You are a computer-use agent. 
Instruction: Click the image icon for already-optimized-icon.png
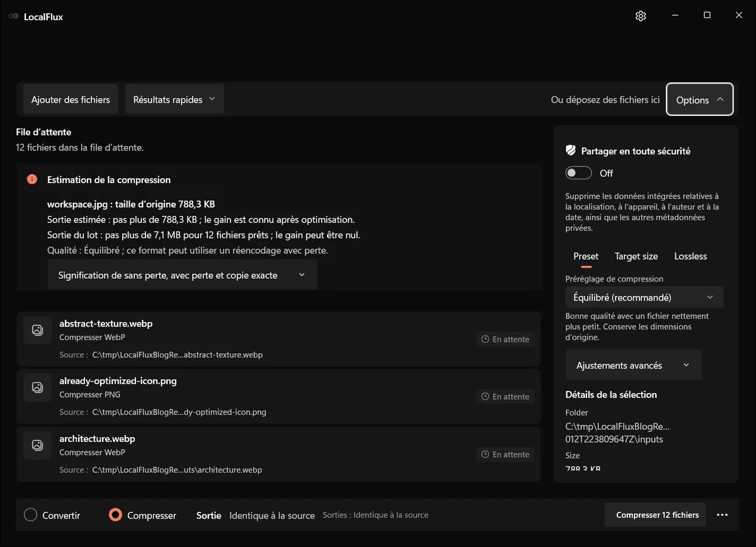pyautogui.click(x=38, y=387)
